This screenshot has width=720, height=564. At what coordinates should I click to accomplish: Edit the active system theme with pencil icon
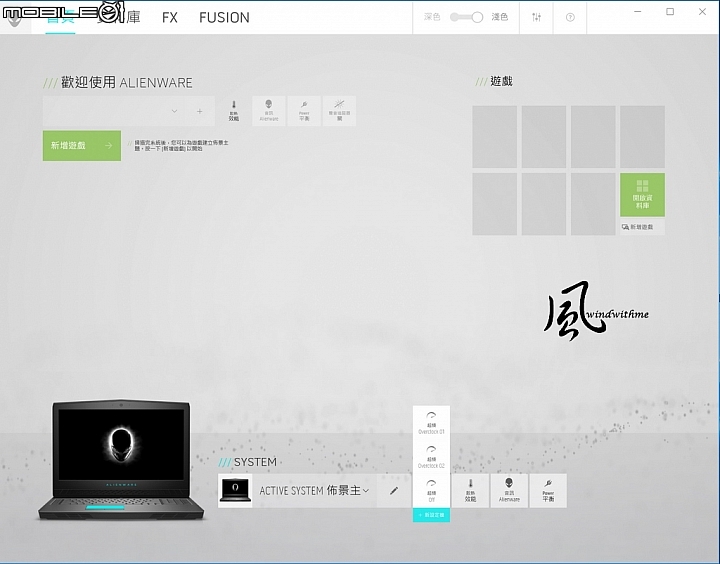pos(394,491)
